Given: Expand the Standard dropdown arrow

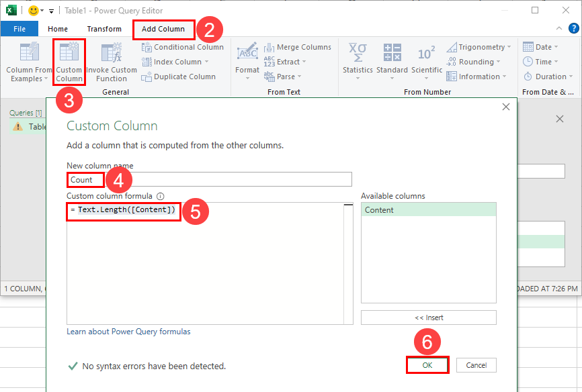Looking at the screenshot, I should (x=392, y=79).
